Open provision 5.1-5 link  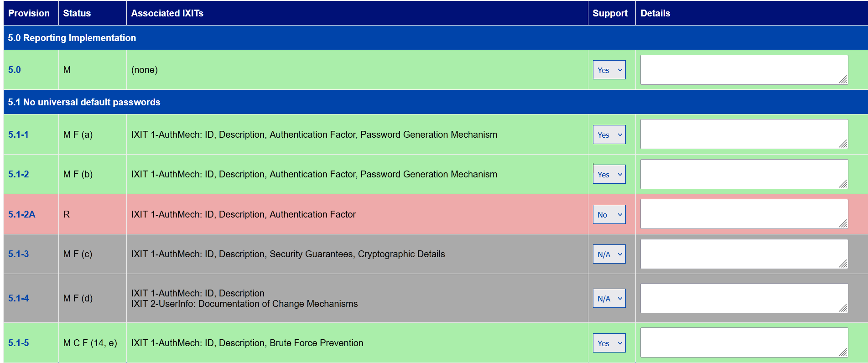tap(19, 343)
